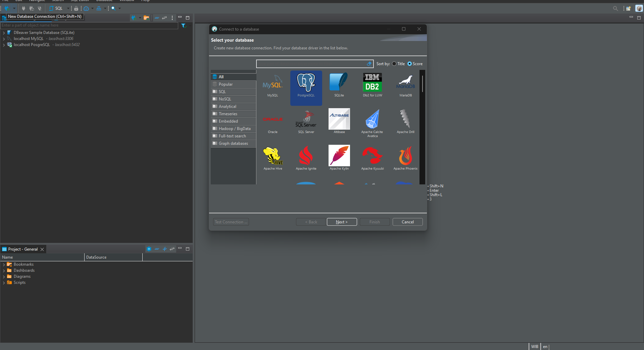This screenshot has width=644, height=350.
Task: Click the Reconnect plug icon in toolbar
Action: tap(32, 8)
